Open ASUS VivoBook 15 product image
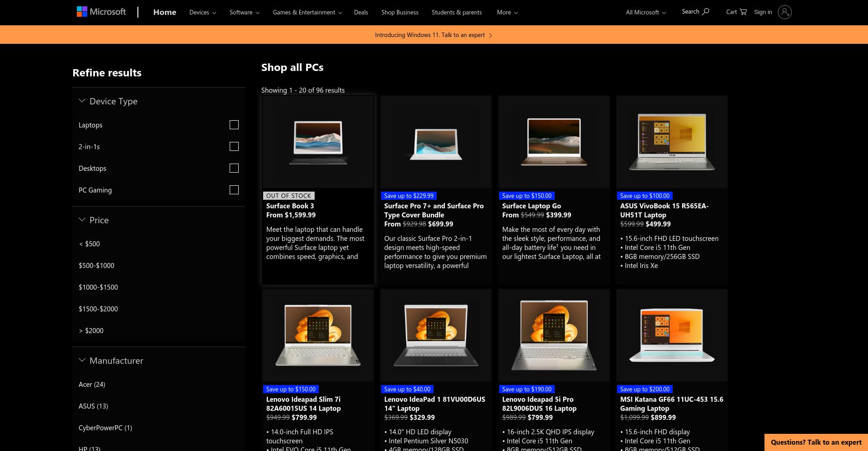This screenshot has height=451, width=868. click(x=672, y=142)
